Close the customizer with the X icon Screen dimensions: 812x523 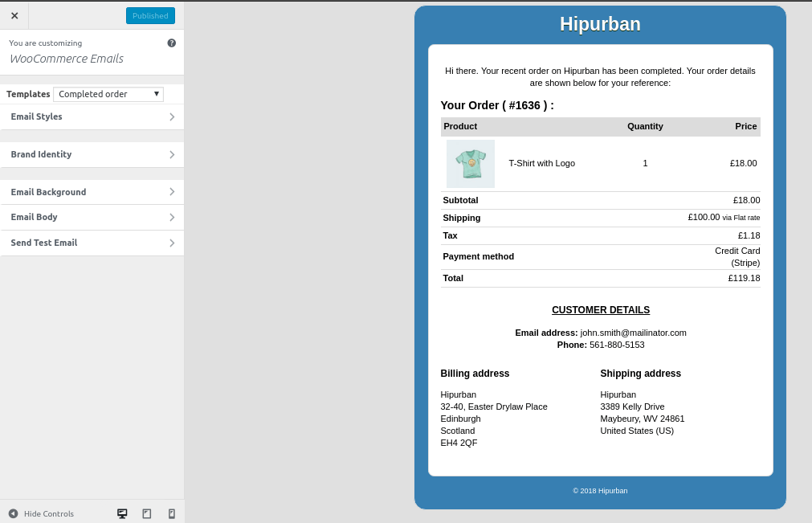pyautogui.click(x=14, y=15)
